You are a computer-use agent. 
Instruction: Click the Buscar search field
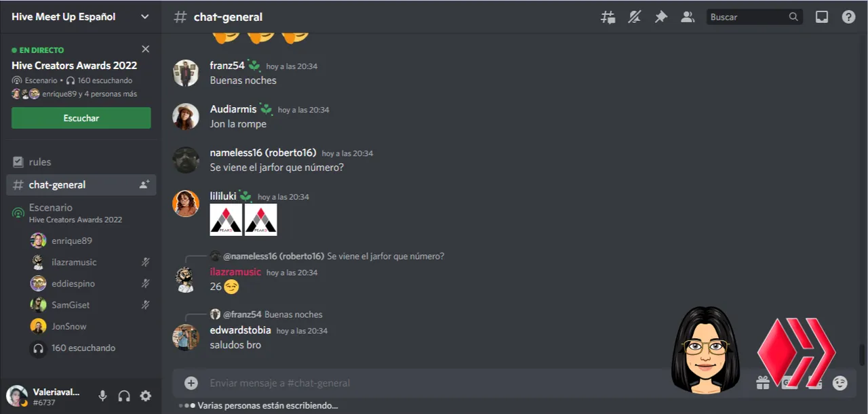[x=754, y=17]
